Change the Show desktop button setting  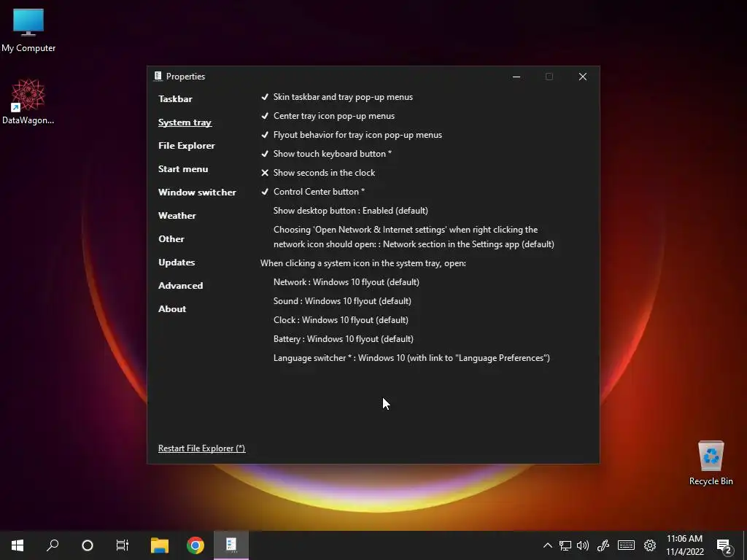(351, 211)
